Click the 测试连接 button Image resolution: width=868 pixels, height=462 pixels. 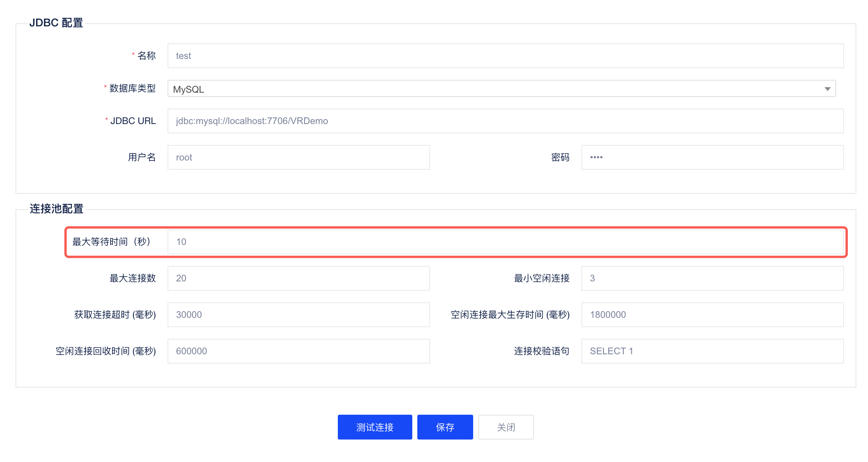click(374, 427)
